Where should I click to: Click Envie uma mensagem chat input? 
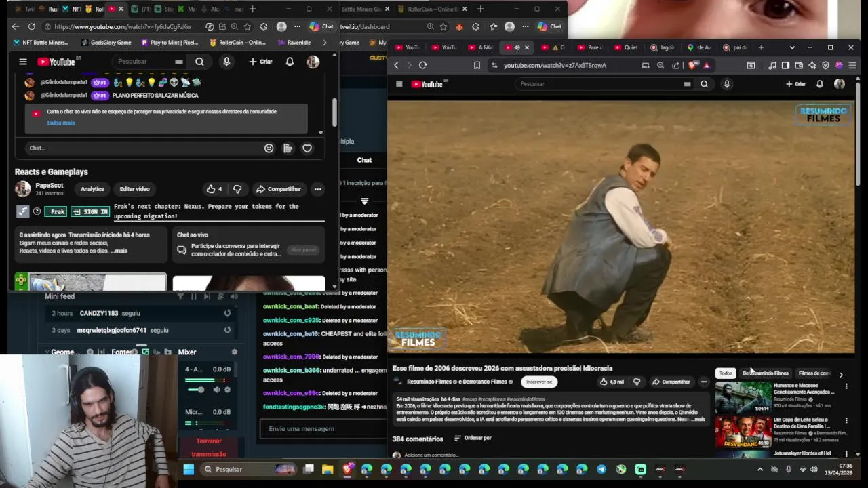pyautogui.click(x=321, y=428)
